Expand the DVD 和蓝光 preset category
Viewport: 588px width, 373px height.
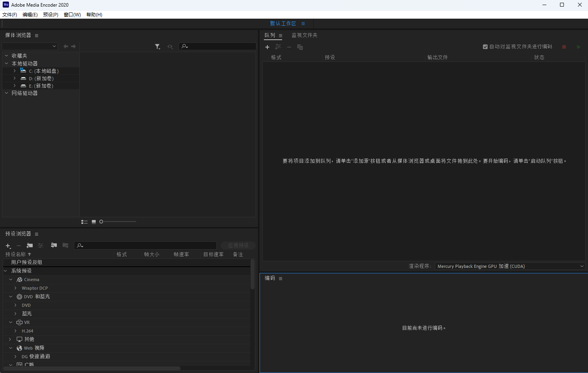[x=11, y=296]
